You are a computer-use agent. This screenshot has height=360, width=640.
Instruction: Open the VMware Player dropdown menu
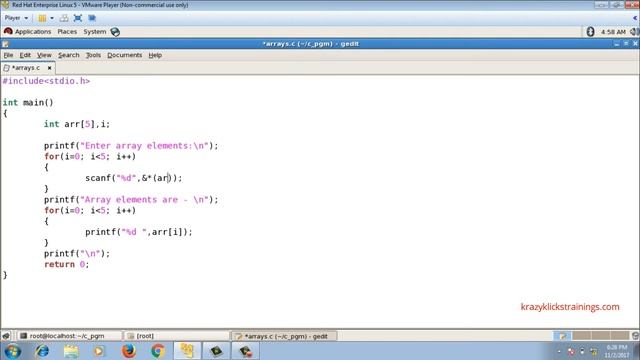[16, 18]
